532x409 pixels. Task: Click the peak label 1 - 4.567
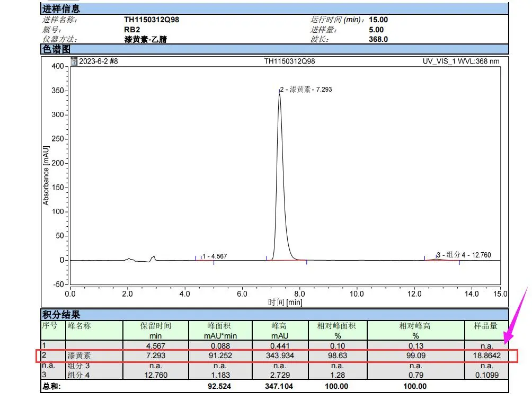click(214, 256)
